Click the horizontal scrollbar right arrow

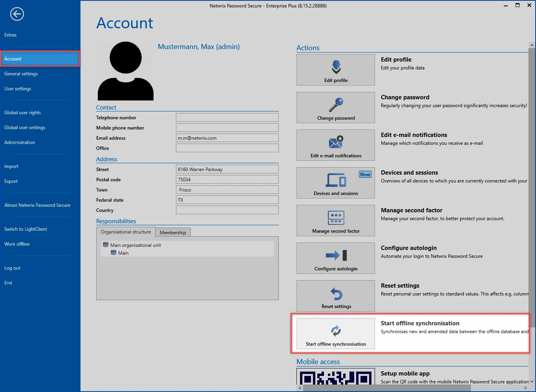525,388
